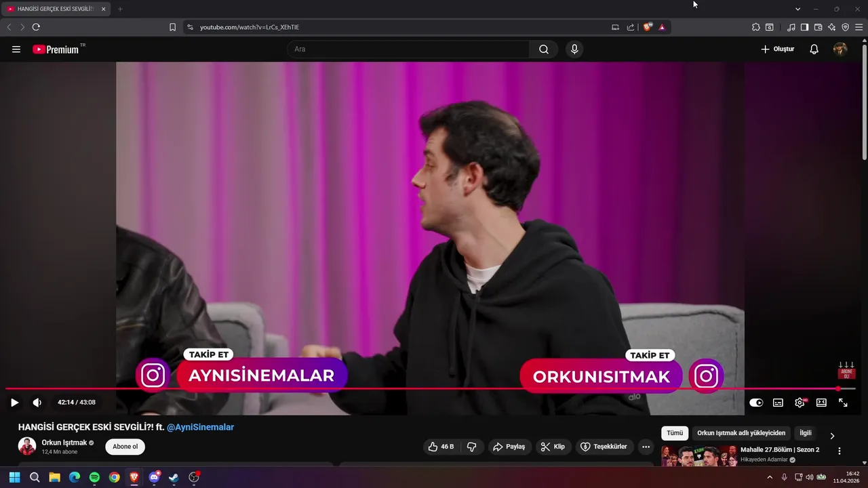Image resolution: width=868 pixels, height=488 pixels.
Task: Close the current YouTube tab
Action: click(x=104, y=9)
